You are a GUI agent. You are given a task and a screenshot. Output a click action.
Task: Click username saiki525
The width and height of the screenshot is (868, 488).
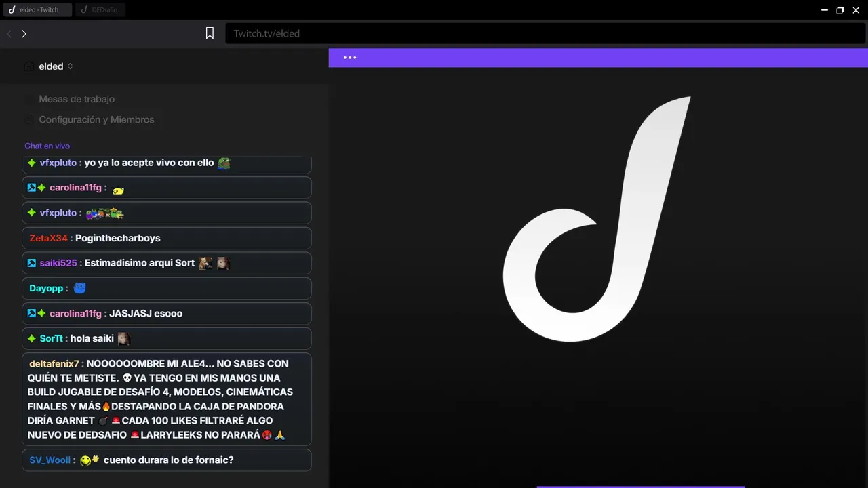(58, 263)
